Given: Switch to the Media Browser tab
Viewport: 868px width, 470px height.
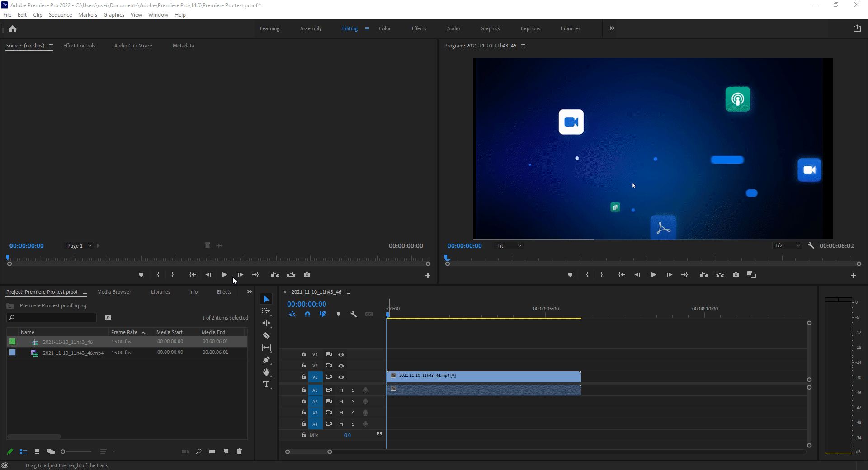Looking at the screenshot, I should [114, 292].
